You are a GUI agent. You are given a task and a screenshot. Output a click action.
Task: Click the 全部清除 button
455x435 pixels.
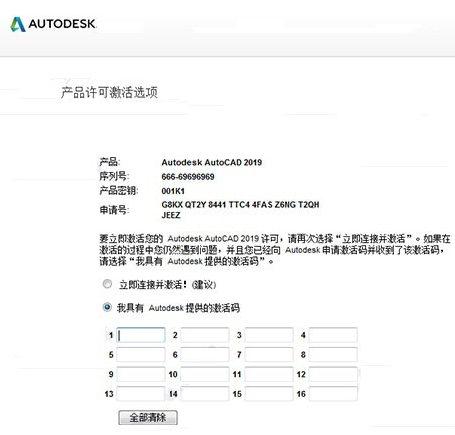coord(148,417)
